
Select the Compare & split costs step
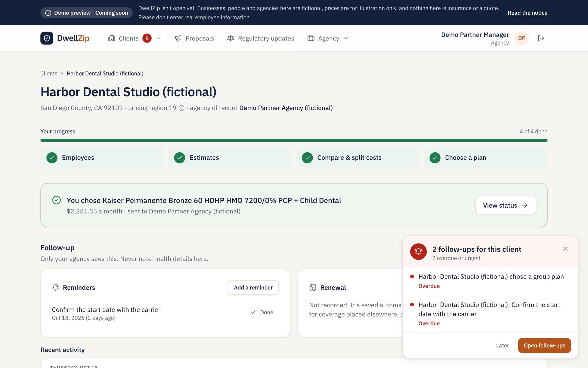(358, 158)
